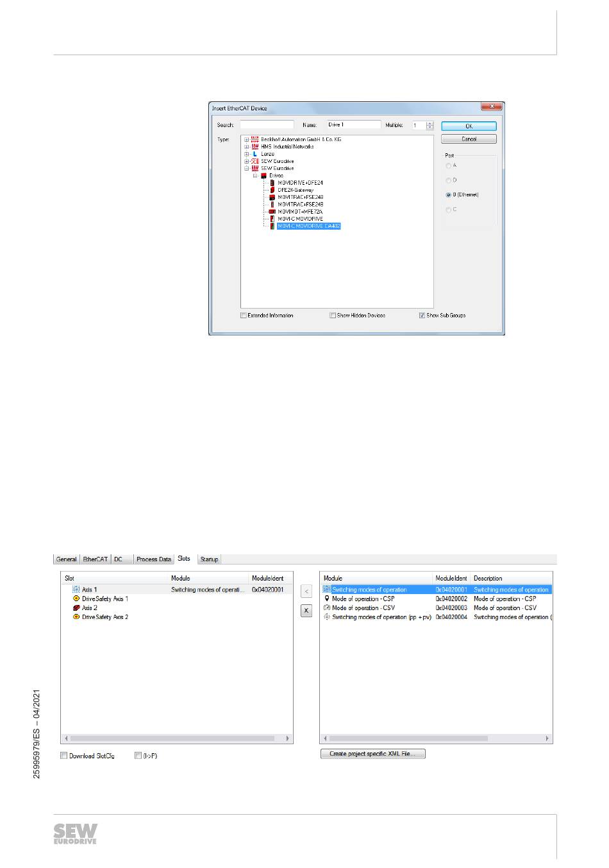Click the DriveSafety Axis 1 slot icon

[x=76, y=599]
